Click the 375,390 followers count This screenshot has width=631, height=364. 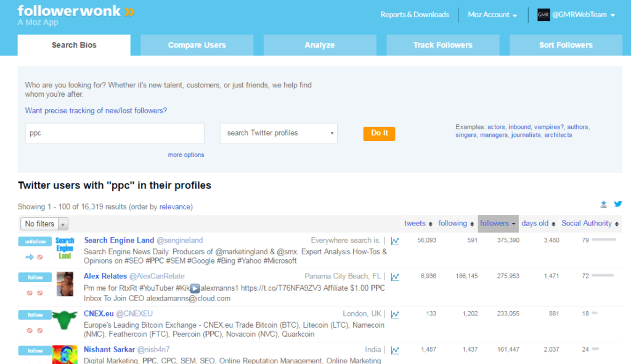508,240
